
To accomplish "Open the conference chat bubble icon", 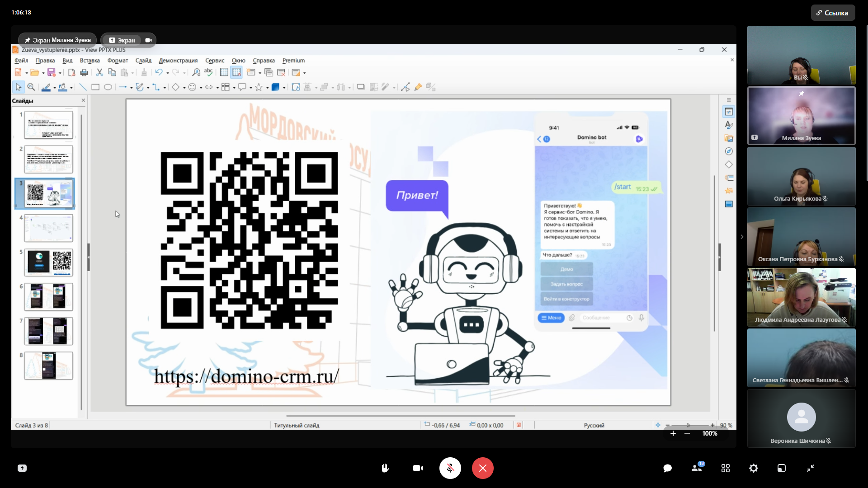I will (667, 468).
